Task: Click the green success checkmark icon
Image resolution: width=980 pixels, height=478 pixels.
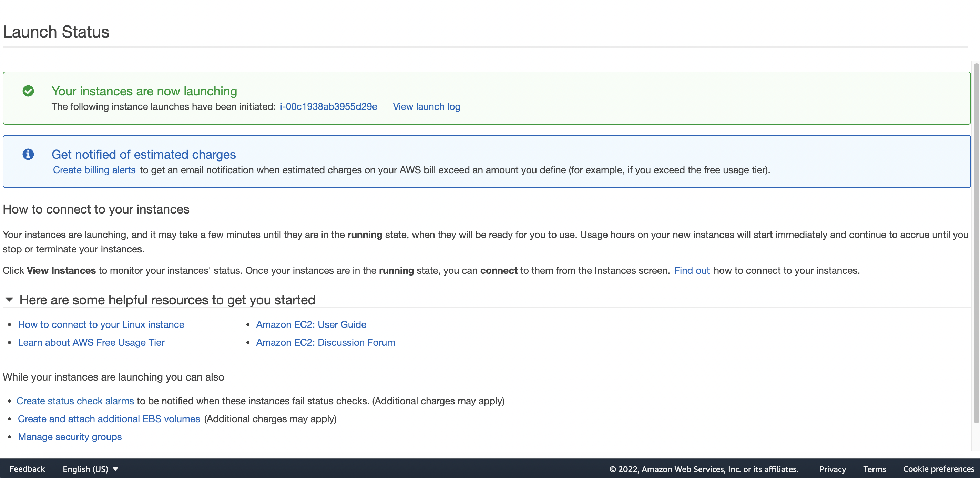Action: pyautogui.click(x=28, y=91)
